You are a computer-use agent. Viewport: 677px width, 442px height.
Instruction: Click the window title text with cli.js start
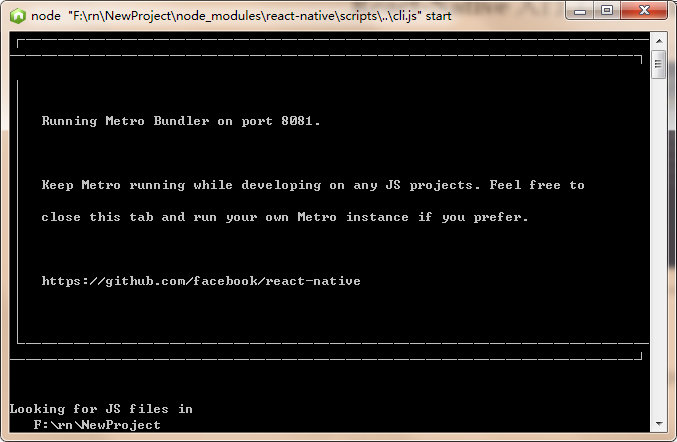241,16
